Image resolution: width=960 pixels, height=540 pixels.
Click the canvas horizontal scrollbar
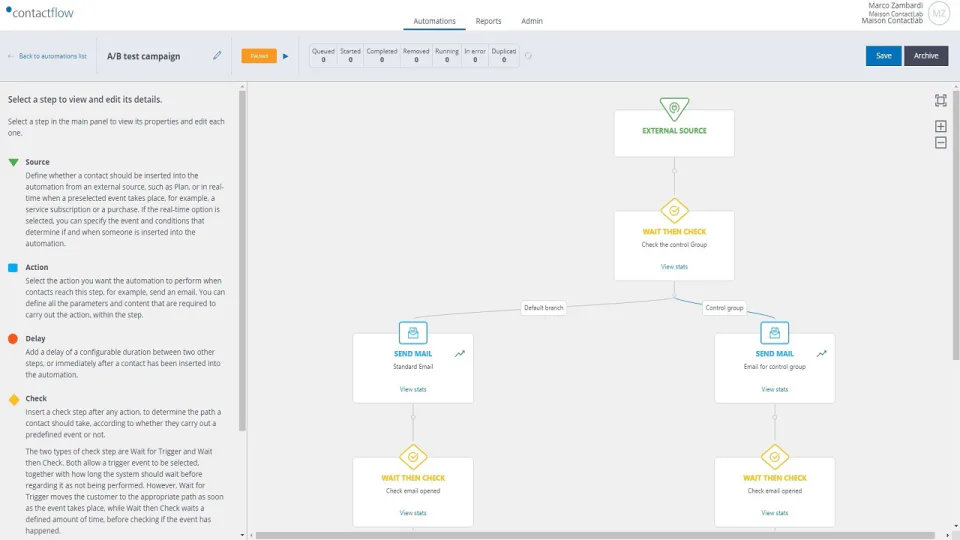click(595, 536)
